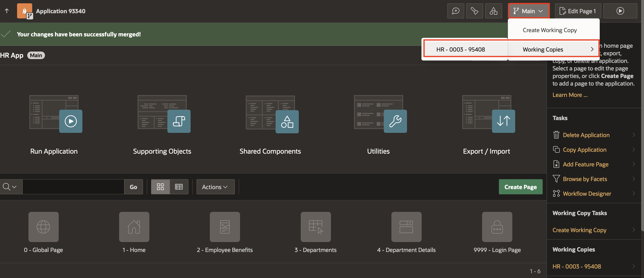Open the Export / Import arrows icon
Screen dimensions: 644x278
pyautogui.click(x=503, y=121)
